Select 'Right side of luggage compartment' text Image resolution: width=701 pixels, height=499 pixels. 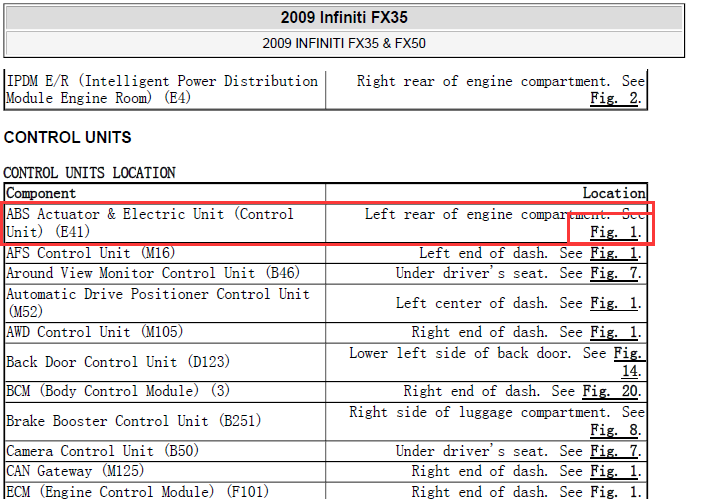[479, 412]
